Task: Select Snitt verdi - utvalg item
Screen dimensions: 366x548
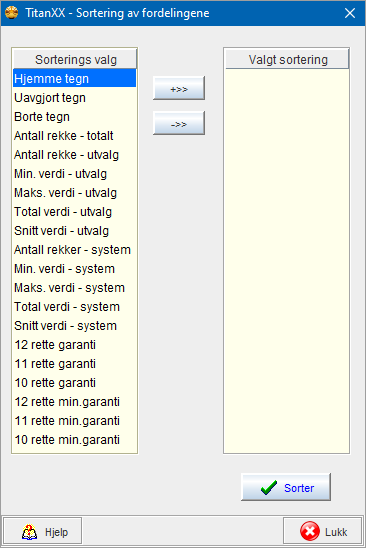Action: 74,231
